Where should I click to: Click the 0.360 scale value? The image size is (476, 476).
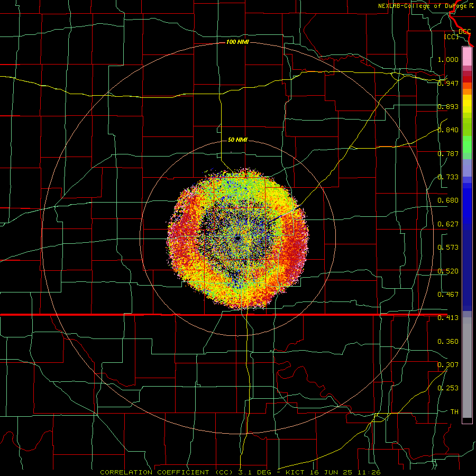[x=448, y=342]
